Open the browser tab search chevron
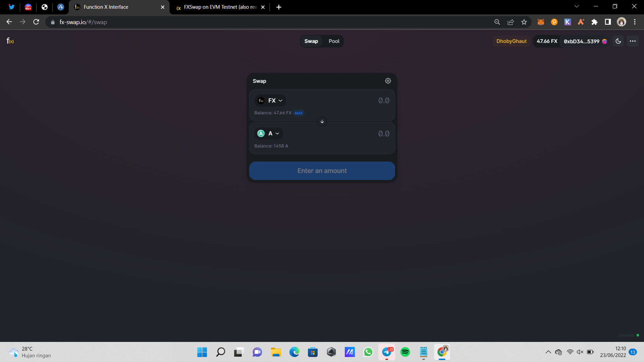 tap(577, 6)
